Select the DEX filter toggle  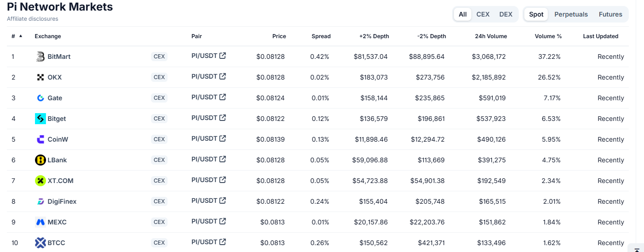506,14
